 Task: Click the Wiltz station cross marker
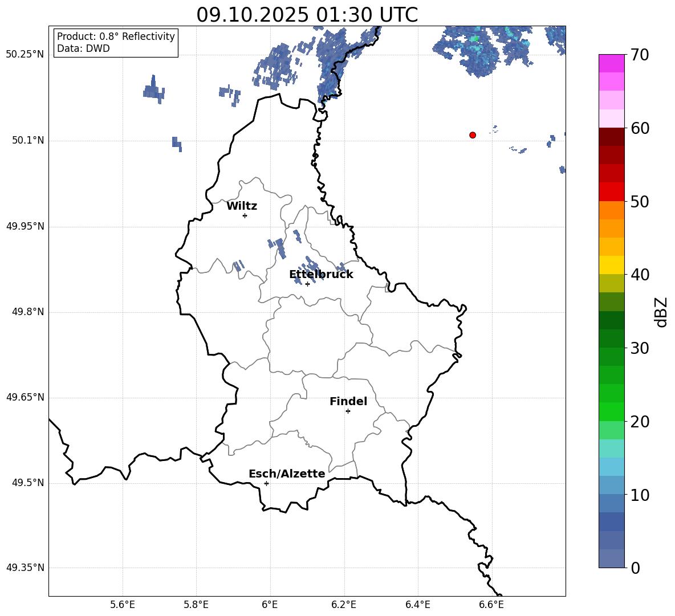[x=245, y=215]
